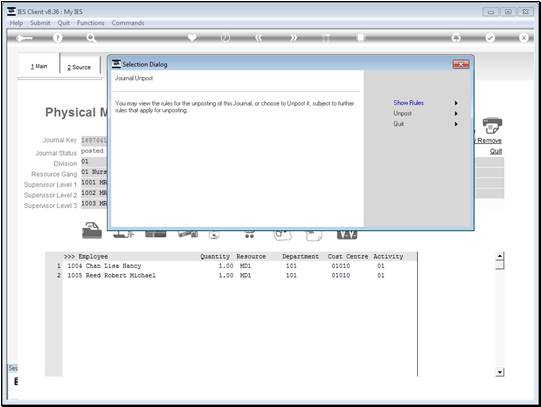Click the folder icon left of the dialog
This screenshot has height=407, width=541.
point(92,231)
